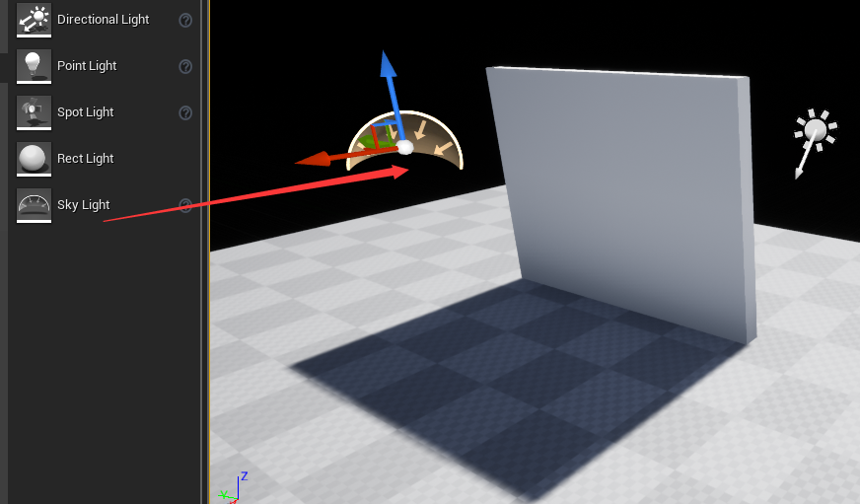Click the Point Light help question mark

pyautogui.click(x=185, y=66)
